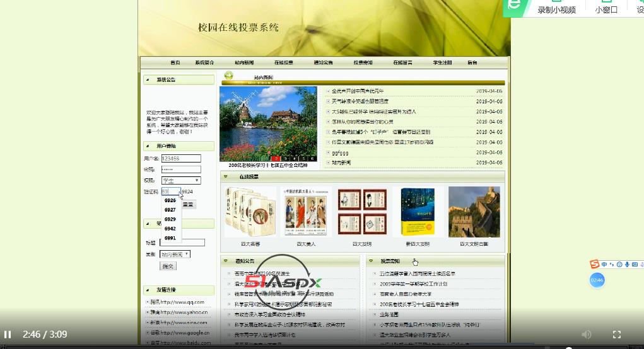Click the search title input field
Screen dimensions: 644x349
(182, 243)
